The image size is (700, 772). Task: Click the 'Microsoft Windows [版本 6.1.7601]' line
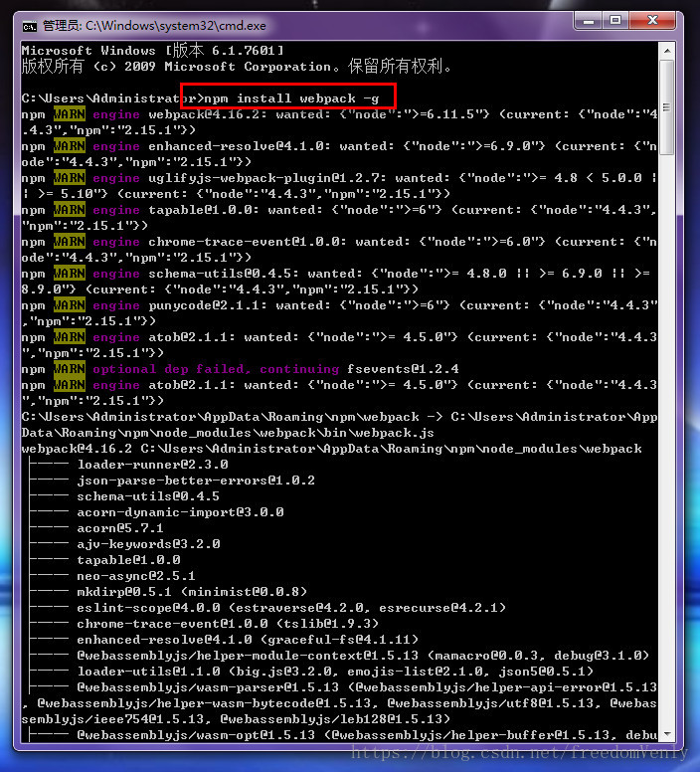(152, 50)
